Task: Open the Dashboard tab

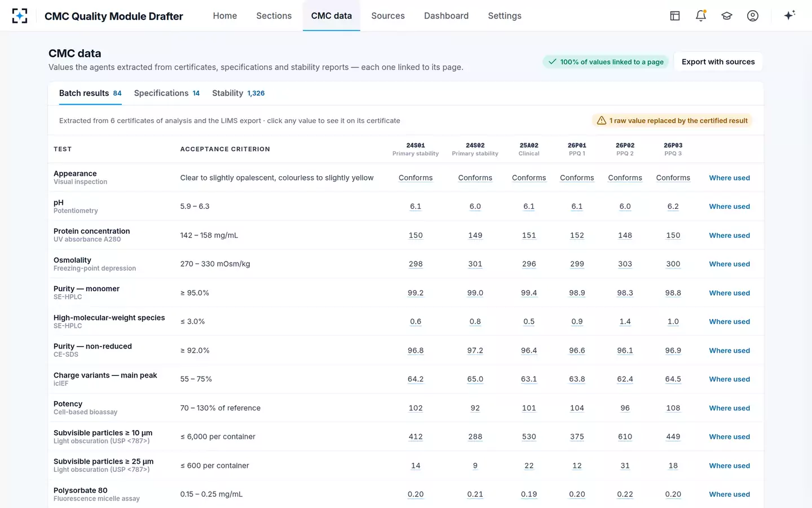Action: [x=446, y=16]
